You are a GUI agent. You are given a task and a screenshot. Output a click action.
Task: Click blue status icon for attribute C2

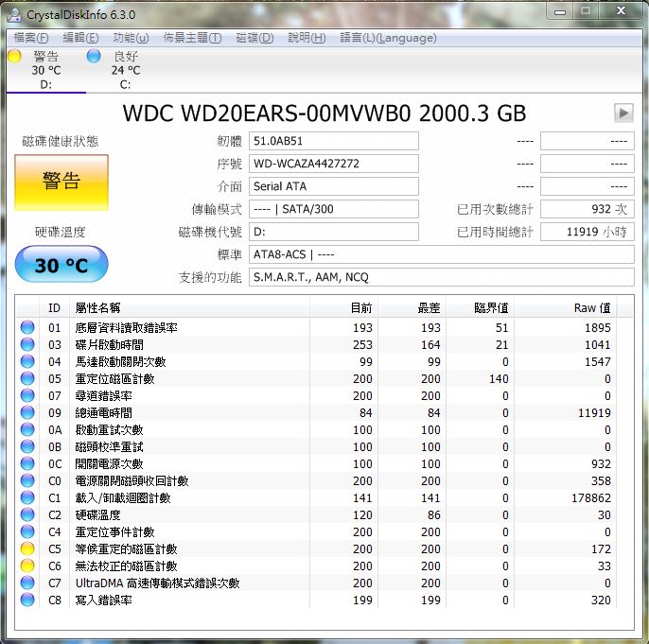27,514
